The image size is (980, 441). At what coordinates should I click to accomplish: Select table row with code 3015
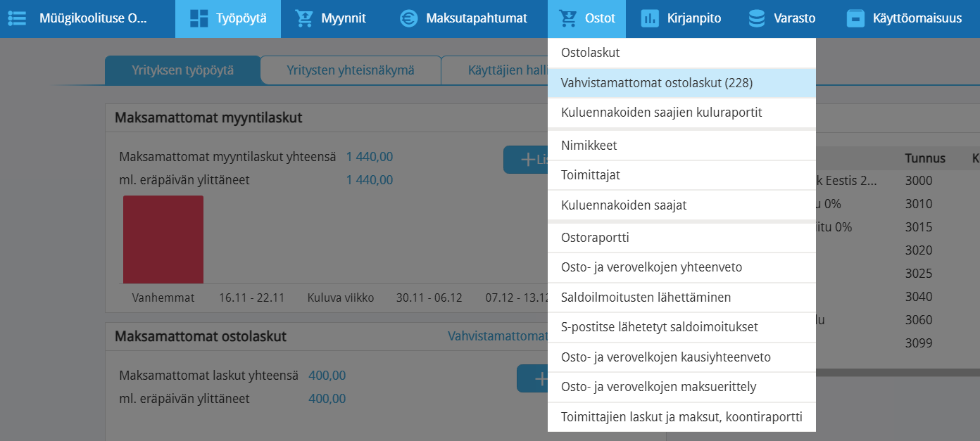point(898,227)
